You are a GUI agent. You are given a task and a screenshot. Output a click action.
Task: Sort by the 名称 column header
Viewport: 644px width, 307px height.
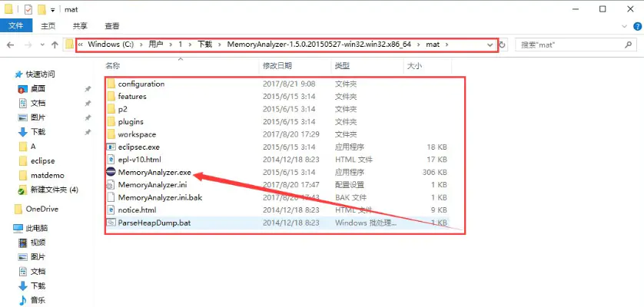tap(112, 66)
